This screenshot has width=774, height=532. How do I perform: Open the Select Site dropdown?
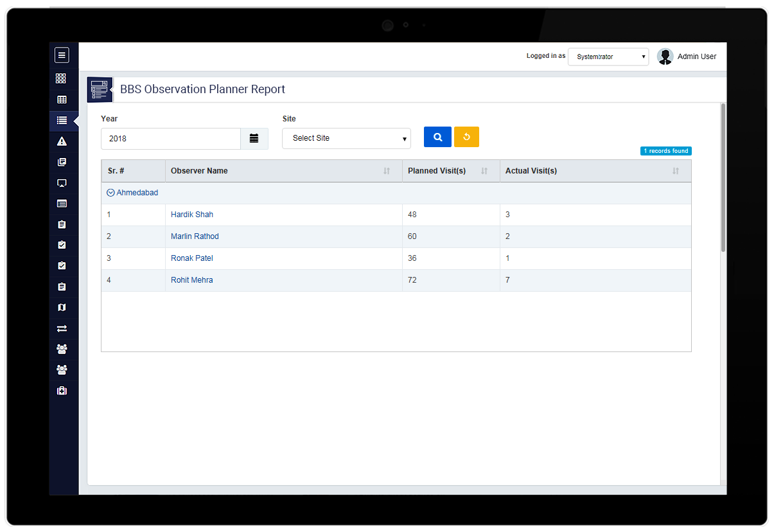click(346, 138)
